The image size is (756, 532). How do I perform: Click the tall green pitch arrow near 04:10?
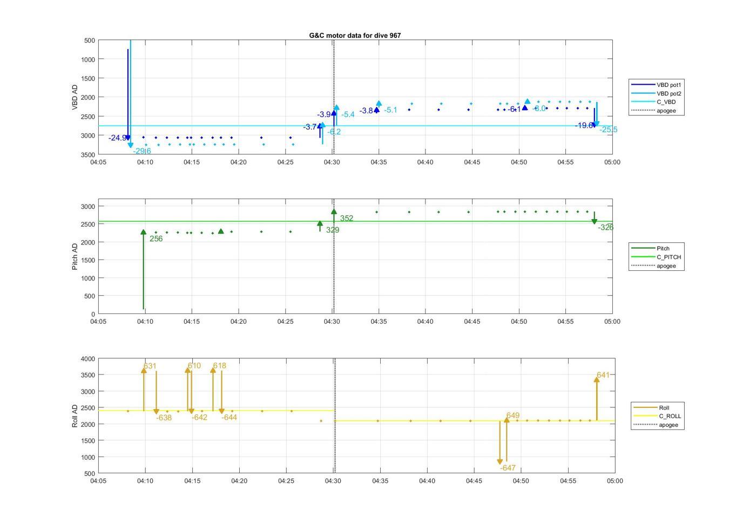(144, 270)
